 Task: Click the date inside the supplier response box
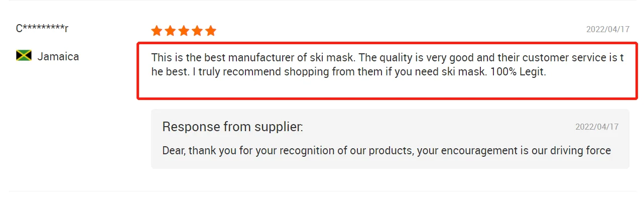point(597,127)
